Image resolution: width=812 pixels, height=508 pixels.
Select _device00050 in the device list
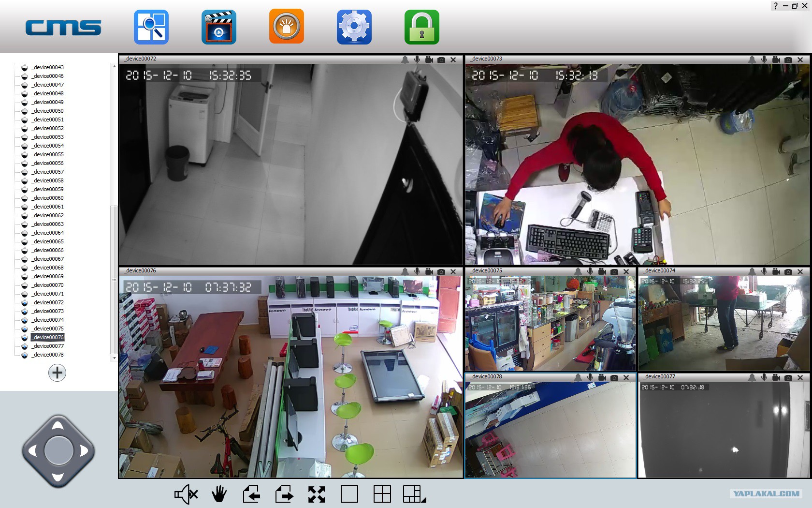(48, 111)
